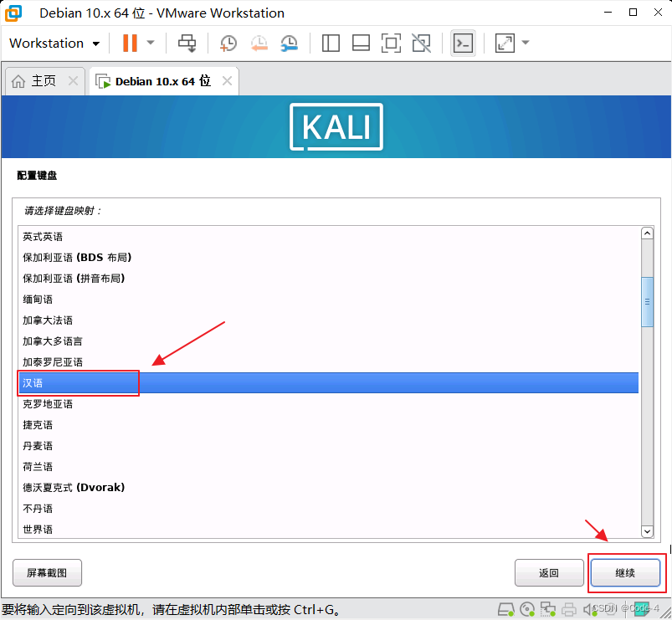The width and height of the screenshot is (672, 620).
Task: Click the stretch guest display icon
Action: click(505, 44)
